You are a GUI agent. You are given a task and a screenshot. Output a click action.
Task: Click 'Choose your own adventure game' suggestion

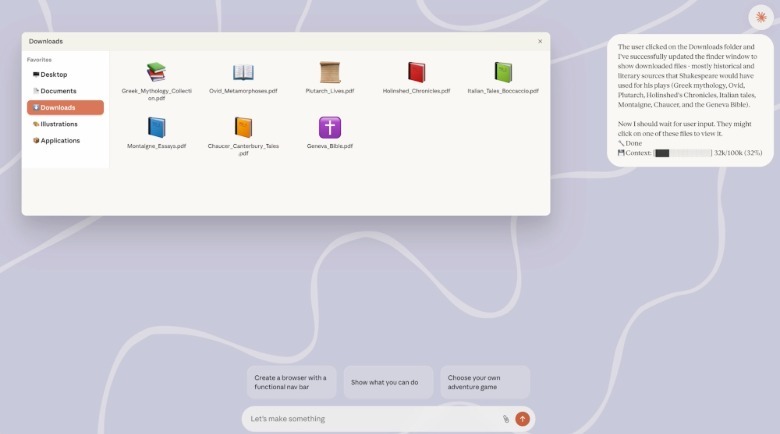[x=485, y=382]
